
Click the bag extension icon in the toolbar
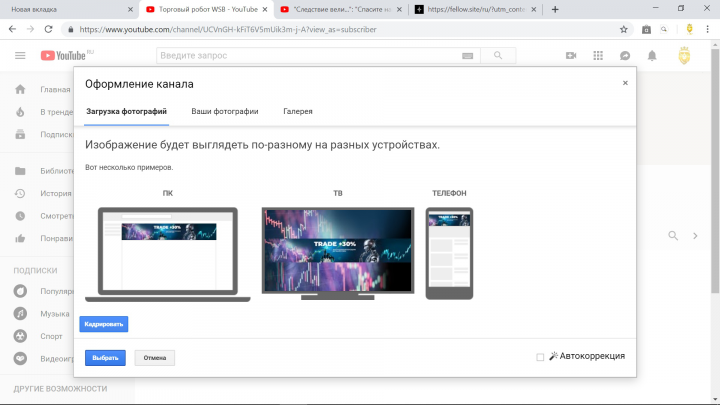click(646, 29)
